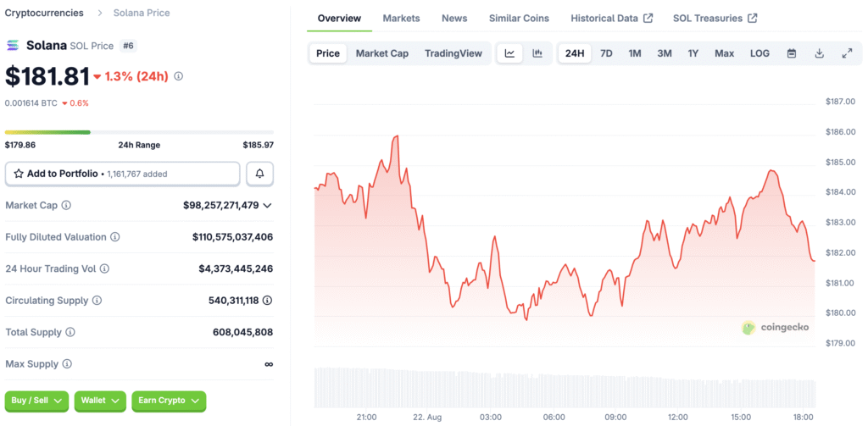
Task: Set chart range to 3M
Action: [665, 53]
